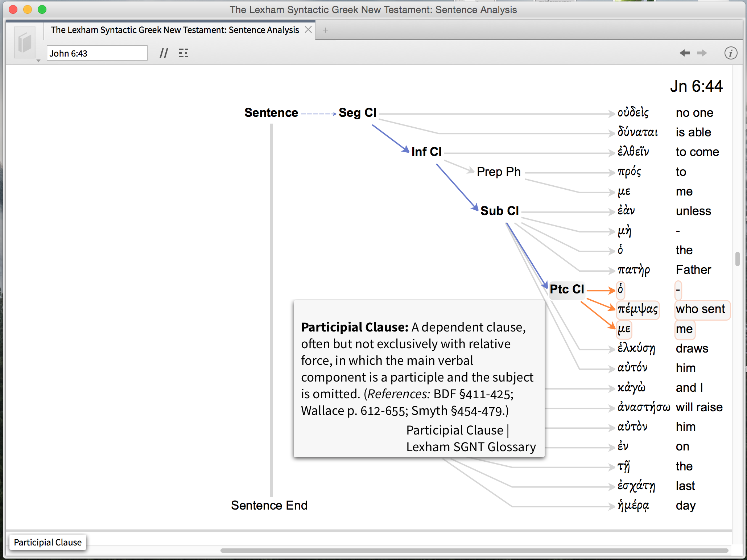Click the Greek word πέμψας
This screenshot has width=747, height=560.
pos(637,309)
